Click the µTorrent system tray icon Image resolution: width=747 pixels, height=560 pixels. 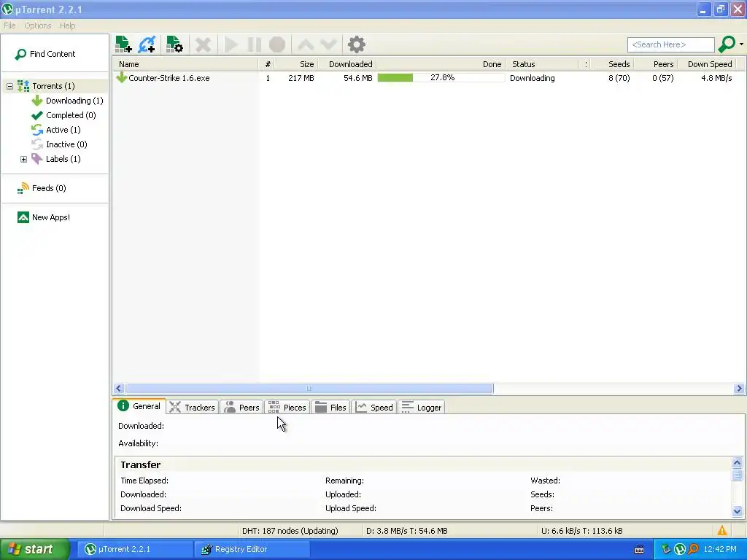[x=680, y=549]
